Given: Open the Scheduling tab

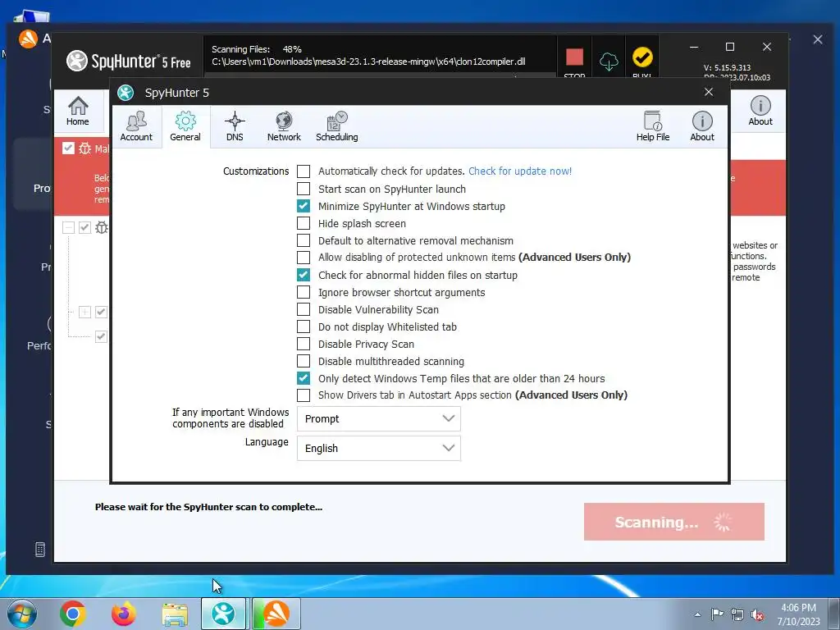Looking at the screenshot, I should (x=337, y=126).
